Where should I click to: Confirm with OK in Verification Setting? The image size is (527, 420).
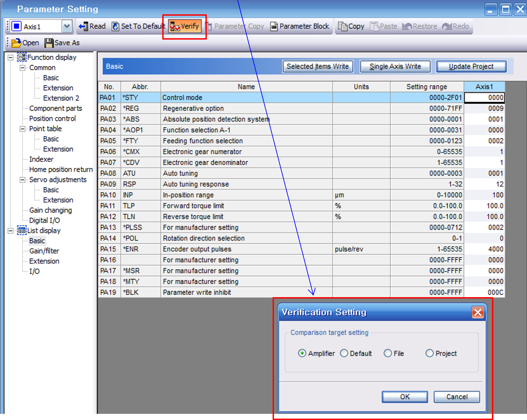click(x=405, y=397)
